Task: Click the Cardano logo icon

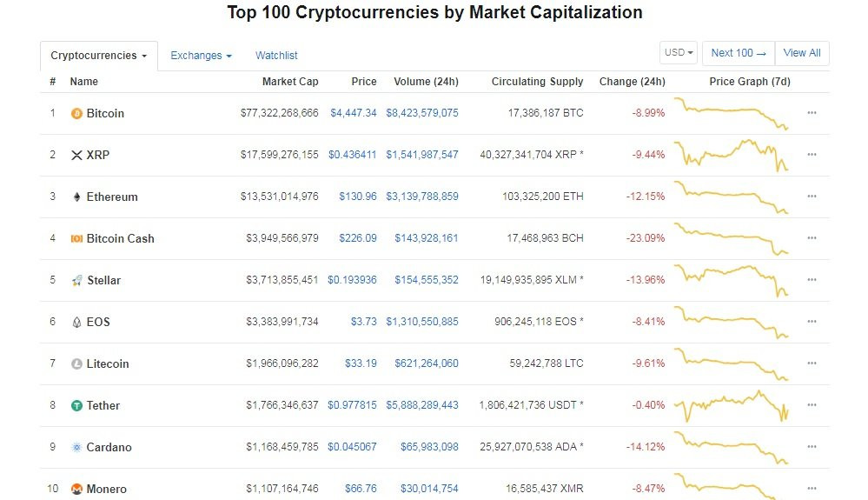Action: coord(76,448)
